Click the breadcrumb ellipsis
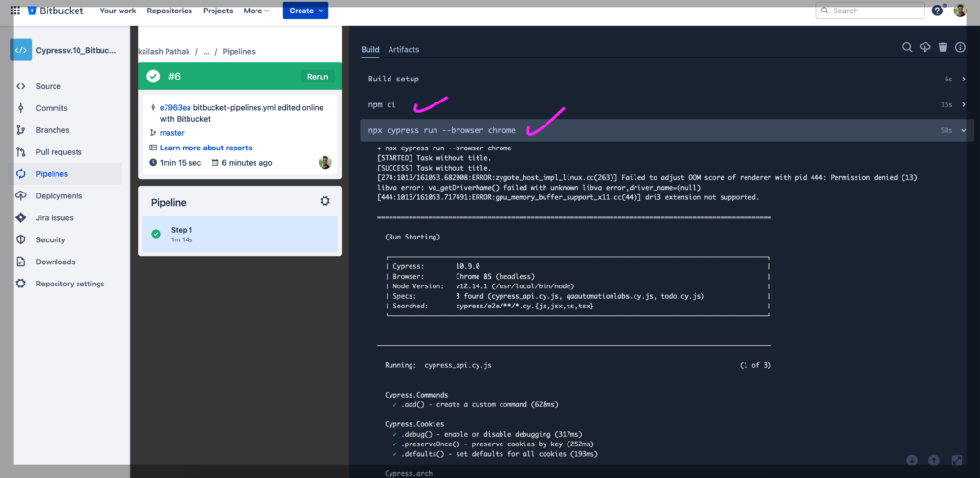 click(x=207, y=52)
